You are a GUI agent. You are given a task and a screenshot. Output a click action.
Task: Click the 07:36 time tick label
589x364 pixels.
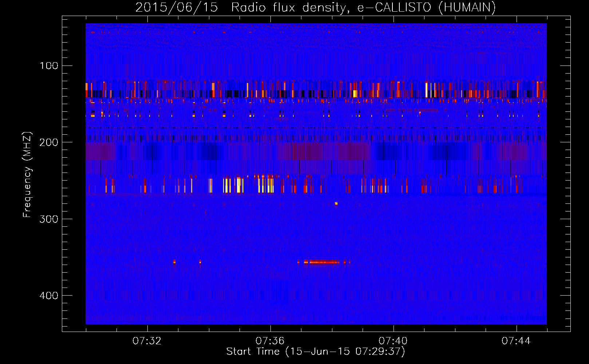tap(270, 341)
